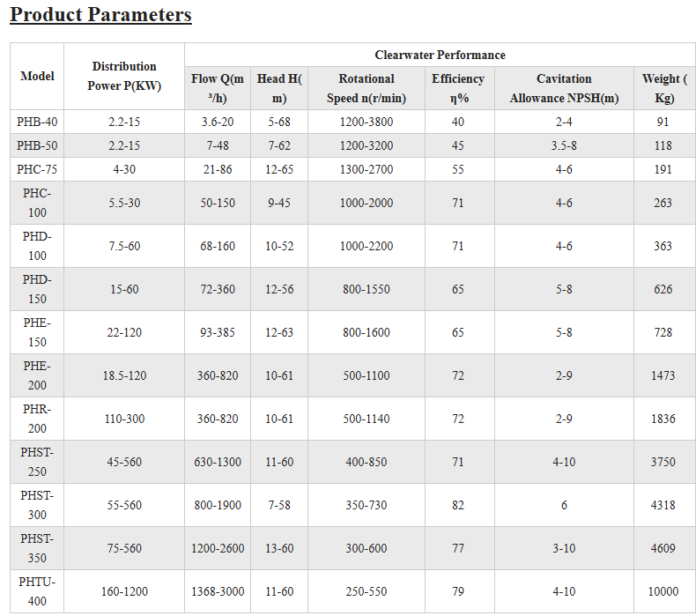
Task: Click the Cavitation Allowance NPSH(m) header
Action: click(x=564, y=88)
